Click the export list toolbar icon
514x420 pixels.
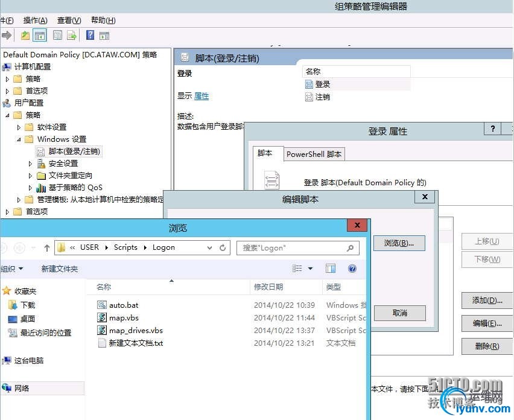tap(72, 35)
